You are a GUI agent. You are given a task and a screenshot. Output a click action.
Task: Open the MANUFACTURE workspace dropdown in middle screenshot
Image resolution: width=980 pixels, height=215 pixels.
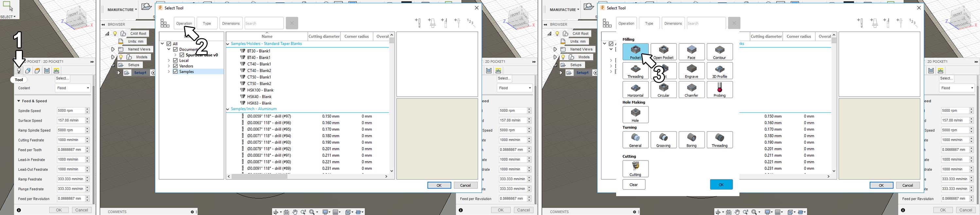[x=122, y=9]
